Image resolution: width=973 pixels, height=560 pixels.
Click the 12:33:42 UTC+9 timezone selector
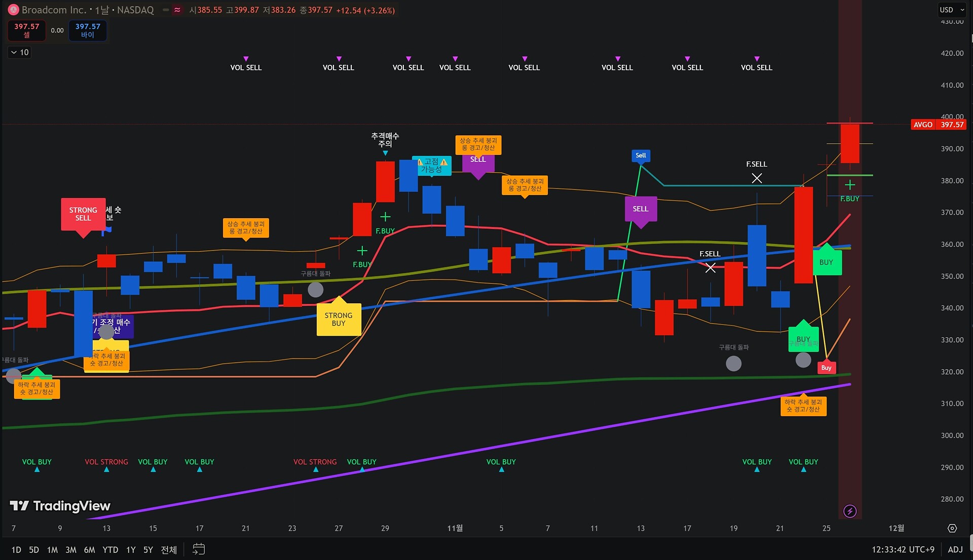pyautogui.click(x=903, y=549)
